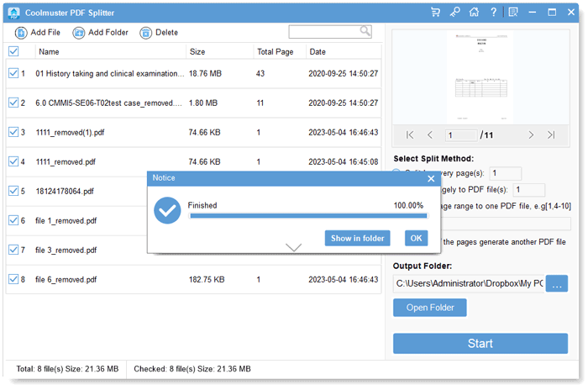
Task: Click the Checked 8 file(s) status text
Action: (x=192, y=369)
